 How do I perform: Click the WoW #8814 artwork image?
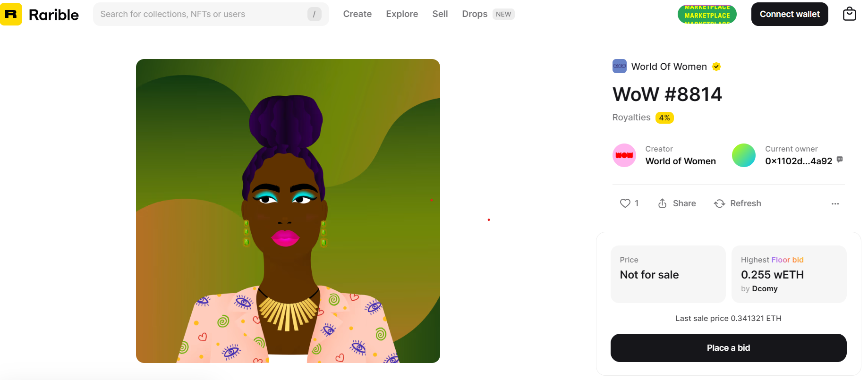click(288, 211)
